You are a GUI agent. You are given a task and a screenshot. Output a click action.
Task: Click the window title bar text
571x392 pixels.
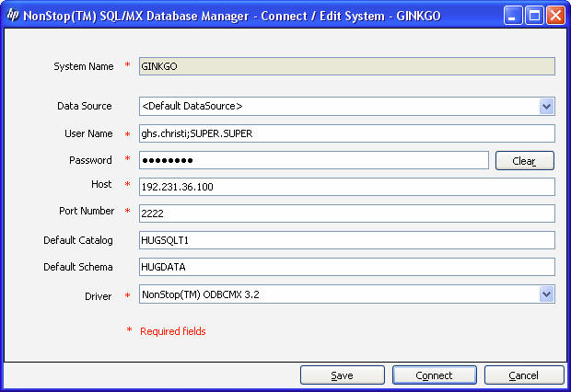[x=232, y=16]
